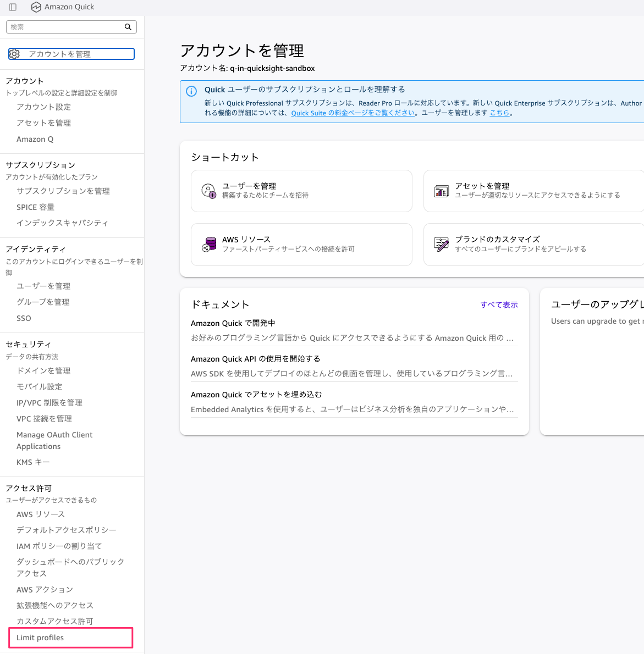Viewport: 644px width, 654px height.
Task: Open ドメインを管理 in the sidebar
Action: pos(43,371)
